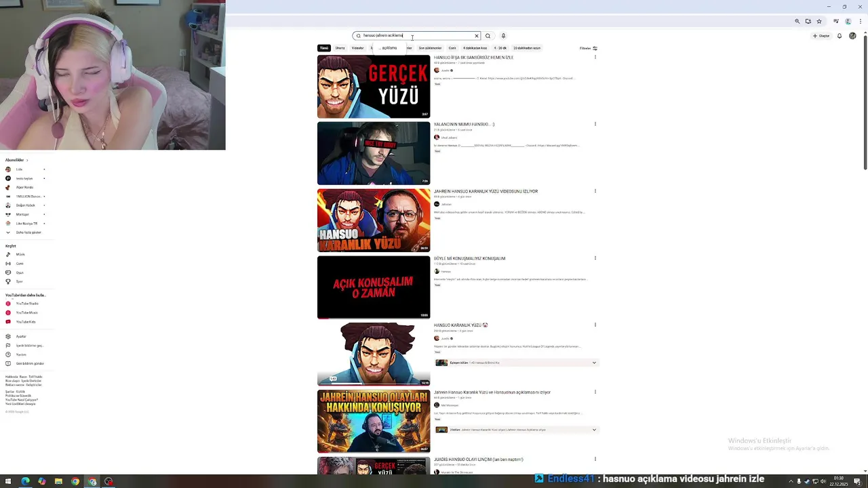Image resolution: width=868 pixels, height=488 pixels.
Task: Start voice search with the microphone icon
Action: [x=503, y=36]
